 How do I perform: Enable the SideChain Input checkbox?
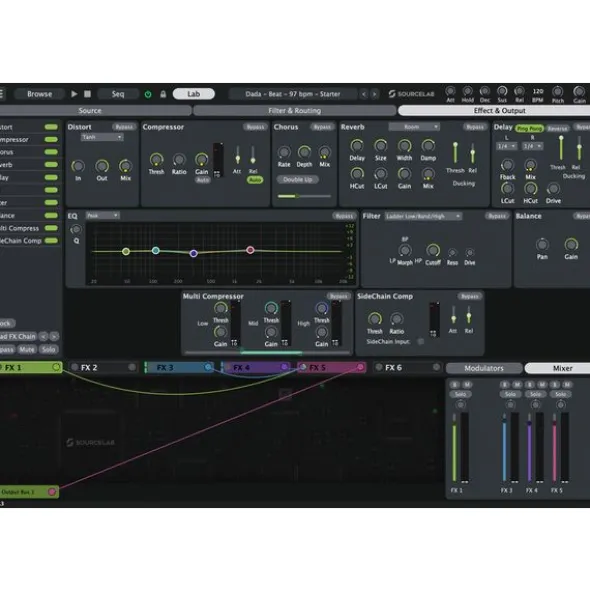tap(420, 341)
